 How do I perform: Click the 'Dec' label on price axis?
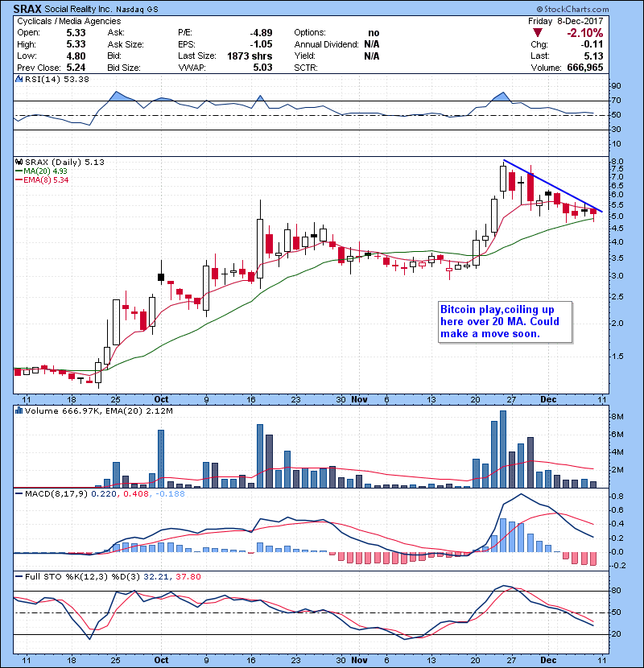(548, 400)
